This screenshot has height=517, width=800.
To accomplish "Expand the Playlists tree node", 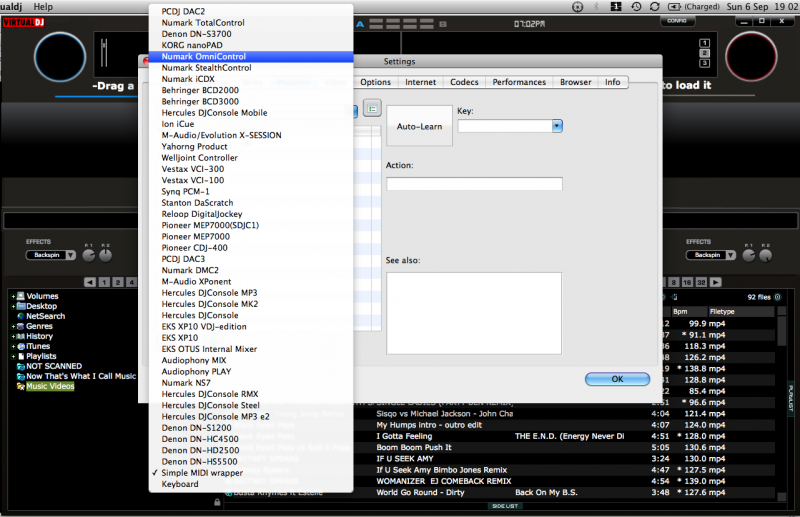I will pos(13,356).
